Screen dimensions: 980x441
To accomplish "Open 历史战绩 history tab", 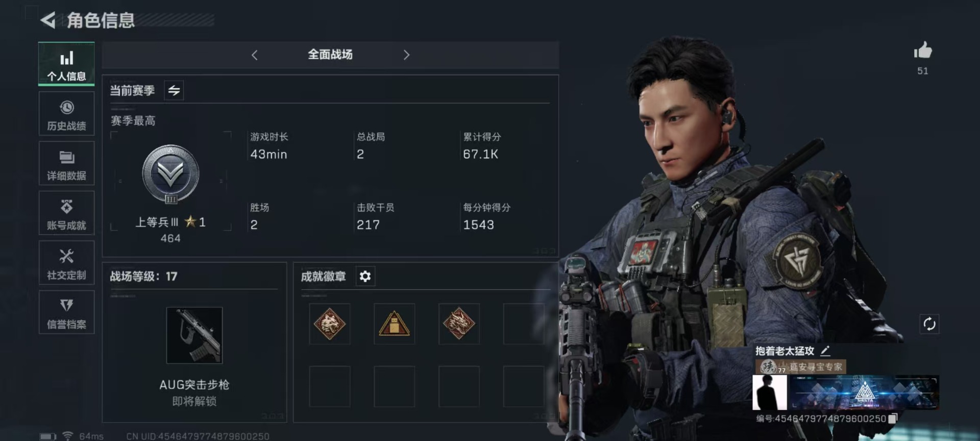I will point(66,114).
